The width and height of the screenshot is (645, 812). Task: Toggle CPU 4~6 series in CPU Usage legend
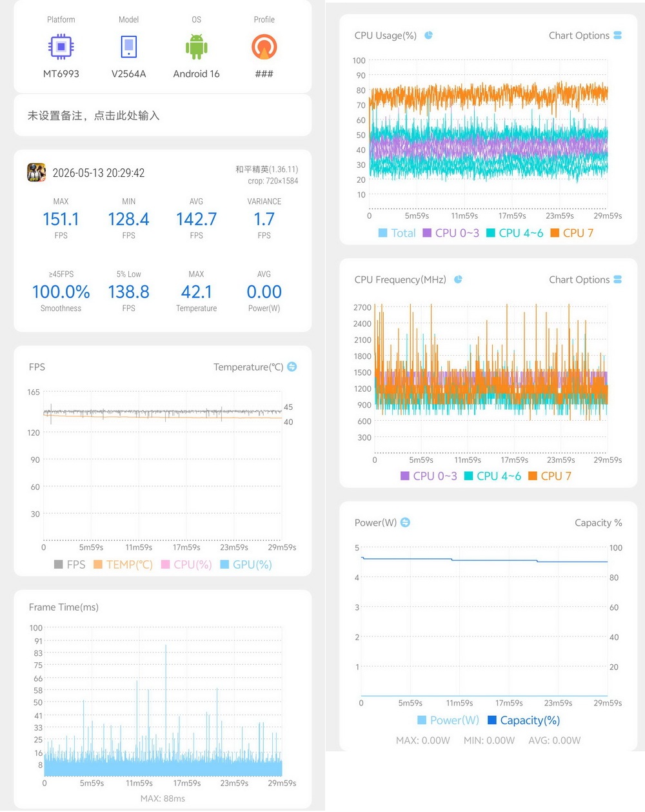(515, 233)
